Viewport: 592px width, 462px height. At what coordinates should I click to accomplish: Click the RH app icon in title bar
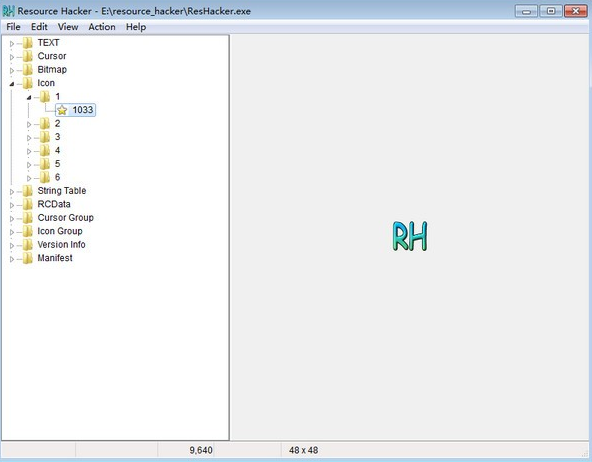tap(8, 11)
